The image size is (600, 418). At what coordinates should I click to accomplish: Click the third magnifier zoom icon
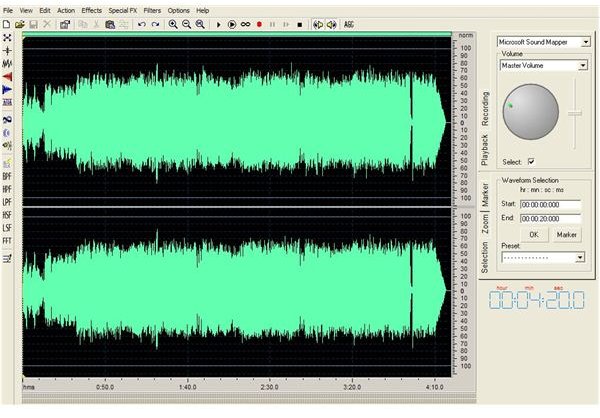point(200,24)
